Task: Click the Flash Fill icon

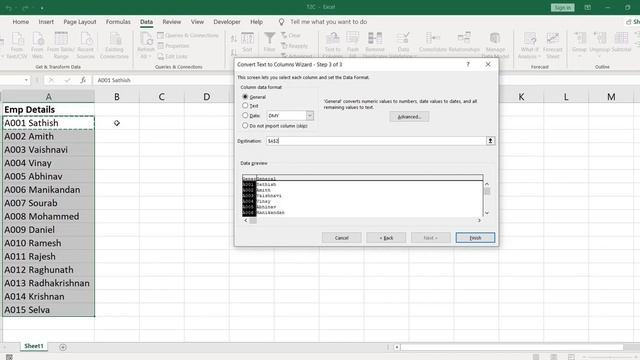Action: [x=353, y=45]
